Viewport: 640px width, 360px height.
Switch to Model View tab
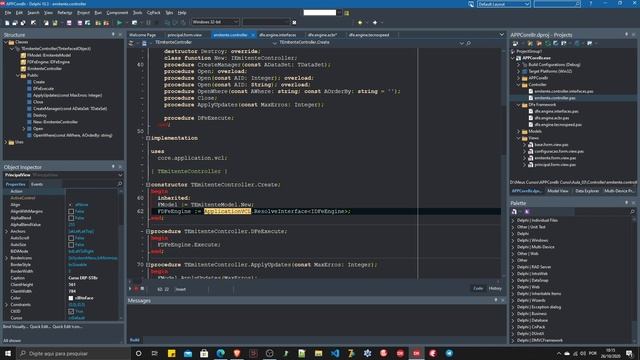558,191
